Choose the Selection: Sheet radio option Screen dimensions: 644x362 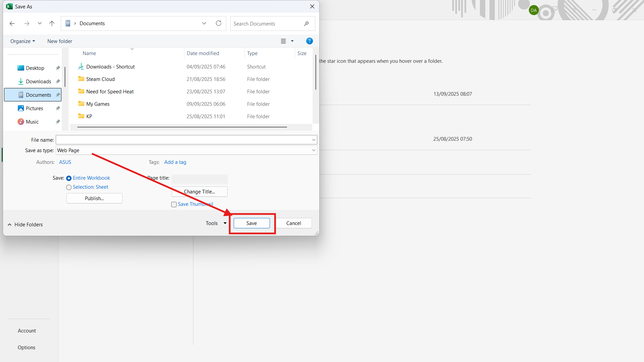[69, 187]
